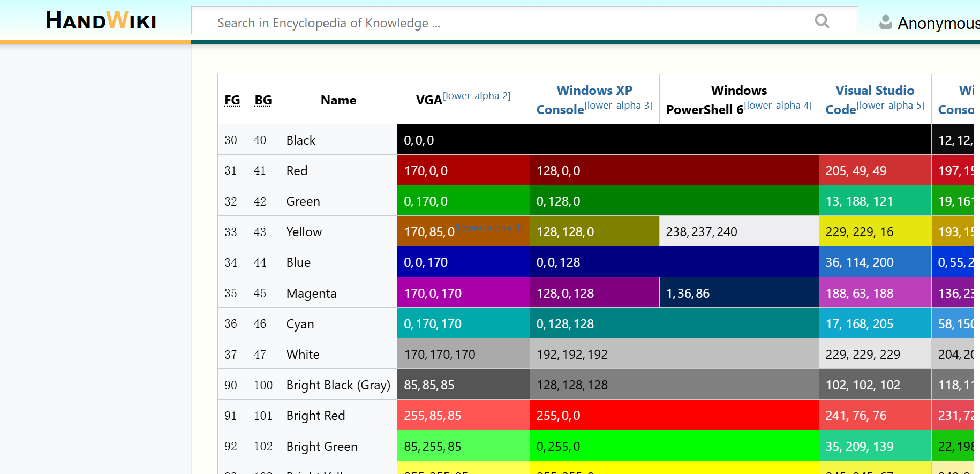Select the VGA Yellow 170,85,0 swatch
980x474 pixels.
tap(463, 231)
